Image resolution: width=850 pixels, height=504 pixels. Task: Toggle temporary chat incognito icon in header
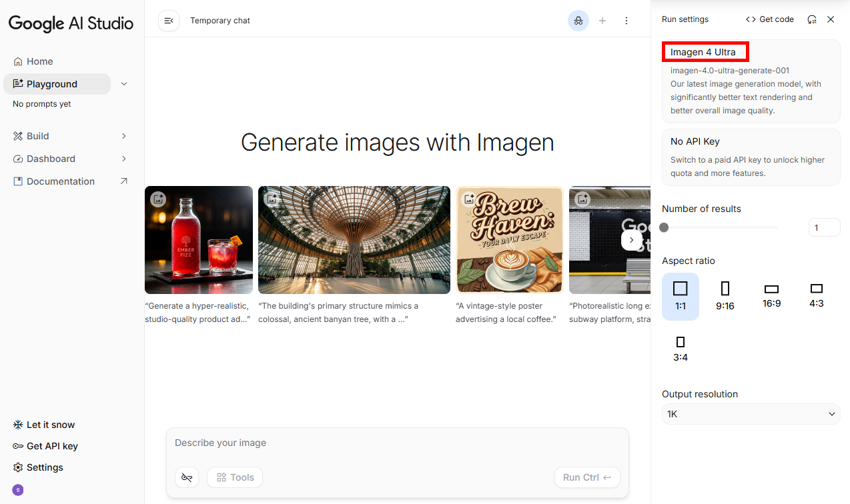[x=578, y=21]
